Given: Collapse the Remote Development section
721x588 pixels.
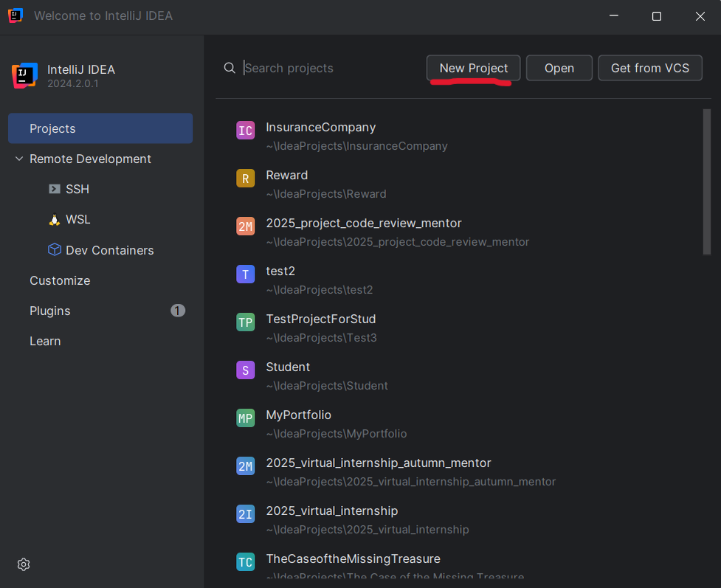Looking at the screenshot, I should coord(19,159).
